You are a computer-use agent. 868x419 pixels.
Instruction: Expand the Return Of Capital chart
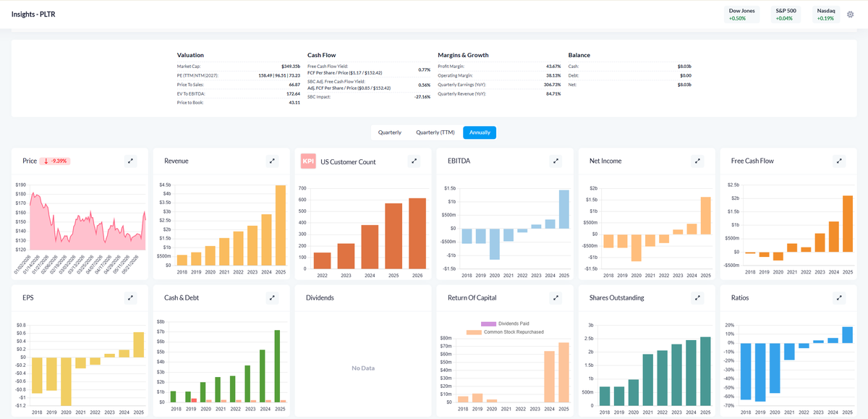pos(556,297)
